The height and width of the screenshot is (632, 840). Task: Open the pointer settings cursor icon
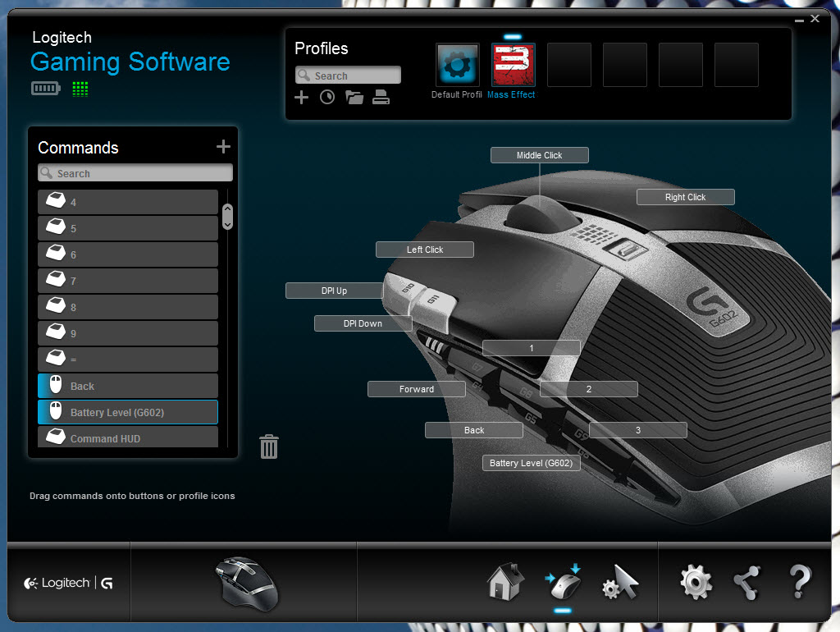click(620, 582)
